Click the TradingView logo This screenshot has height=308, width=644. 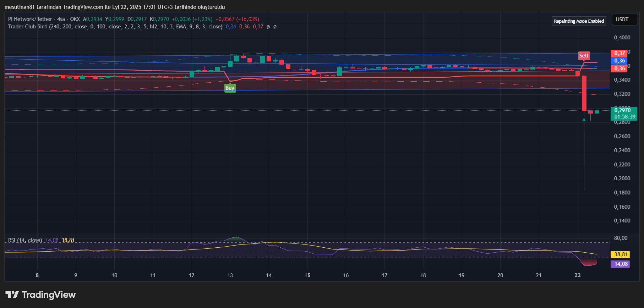tap(40, 295)
